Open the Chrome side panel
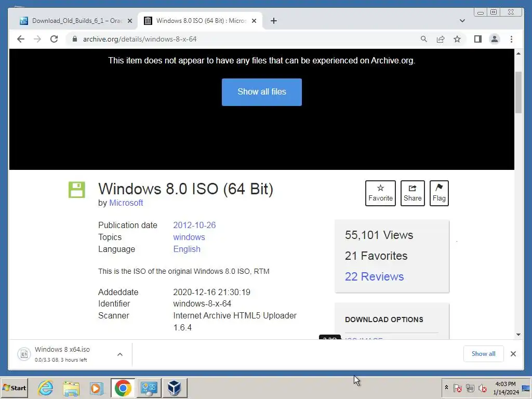Screen dimensions: 532x399 tap(478, 39)
